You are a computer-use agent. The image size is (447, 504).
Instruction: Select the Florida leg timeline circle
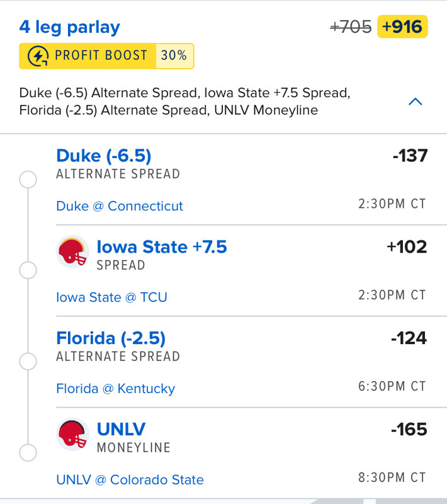coord(28,362)
